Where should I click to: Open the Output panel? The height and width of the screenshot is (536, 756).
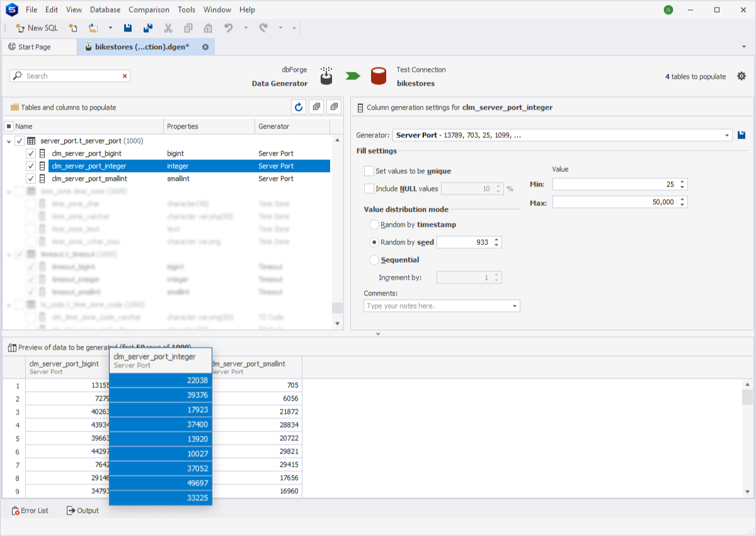[x=83, y=511]
